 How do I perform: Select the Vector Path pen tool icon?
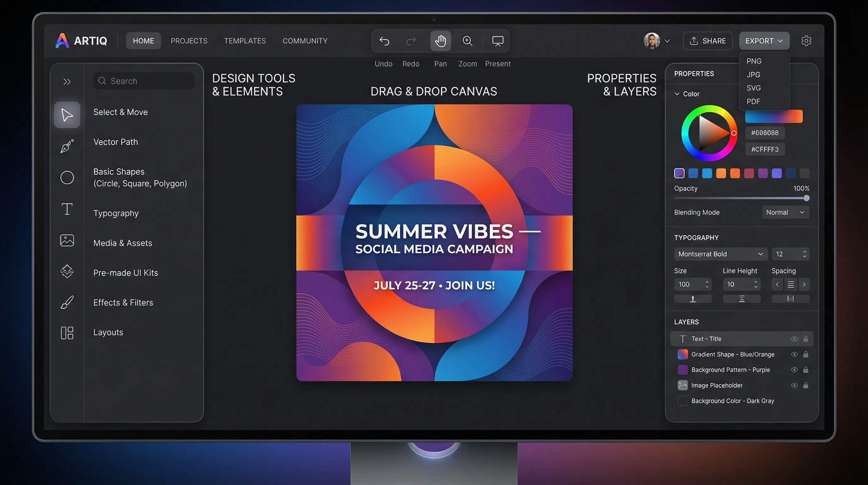(67, 146)
